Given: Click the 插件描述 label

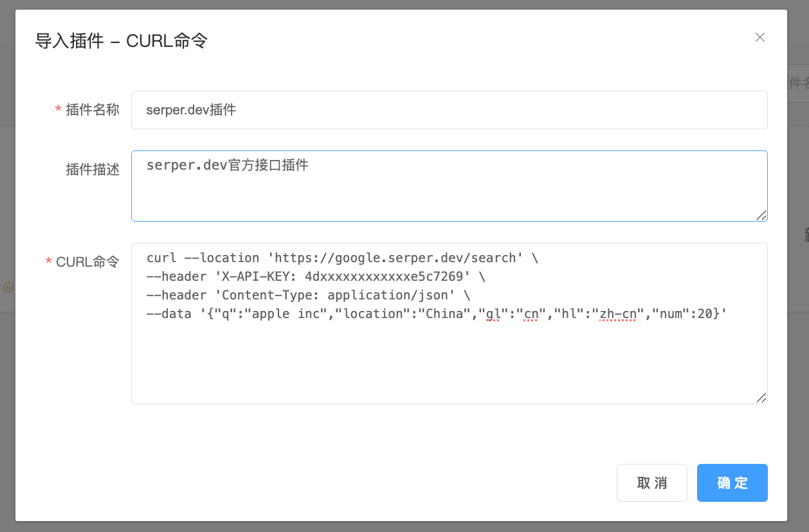Looking at the screenshot, I should click(x=92, y=170).
